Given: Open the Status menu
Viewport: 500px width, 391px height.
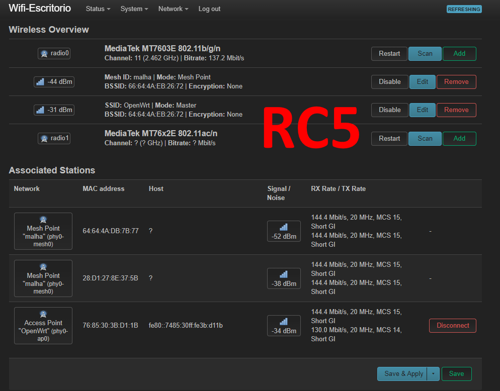Looking at the screenshot, I should 98,9.
